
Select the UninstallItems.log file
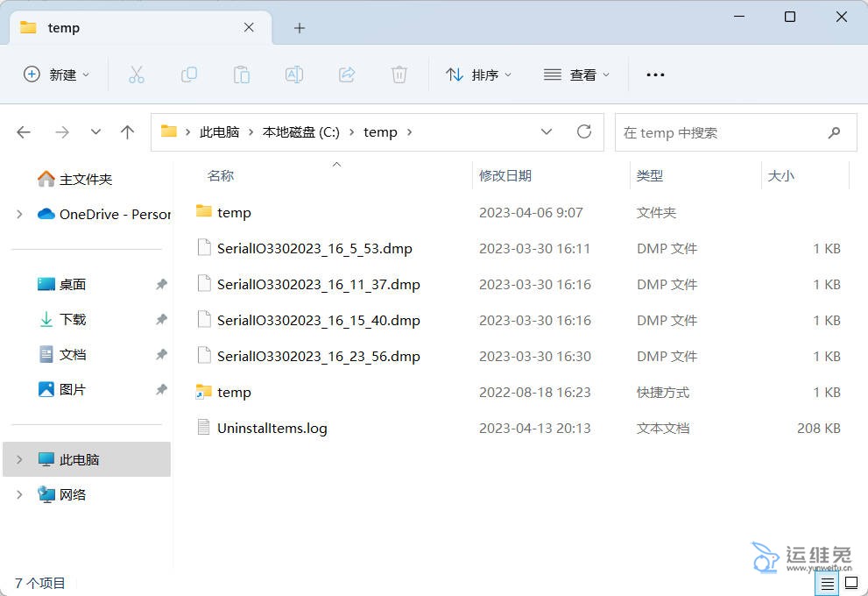[272, 428]
